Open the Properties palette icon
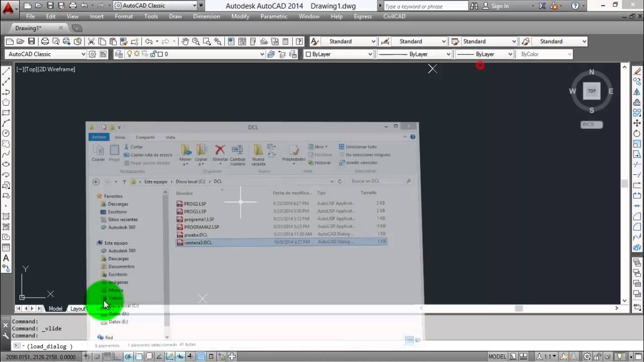This screenshot has height=362, width=644. [x=231, y=41]
